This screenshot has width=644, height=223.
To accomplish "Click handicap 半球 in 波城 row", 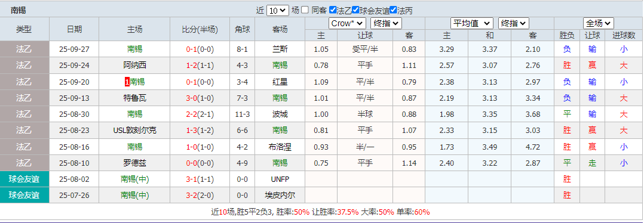I will click(365, 114).
